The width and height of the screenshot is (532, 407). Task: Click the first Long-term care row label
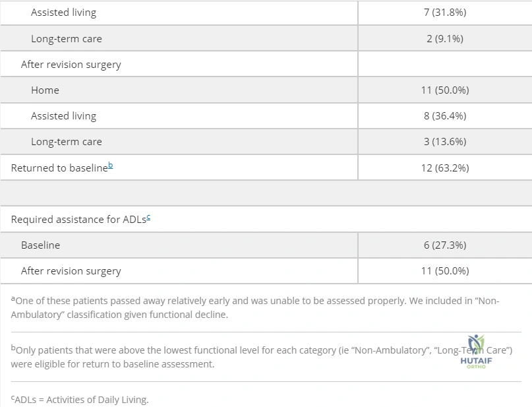67,39
